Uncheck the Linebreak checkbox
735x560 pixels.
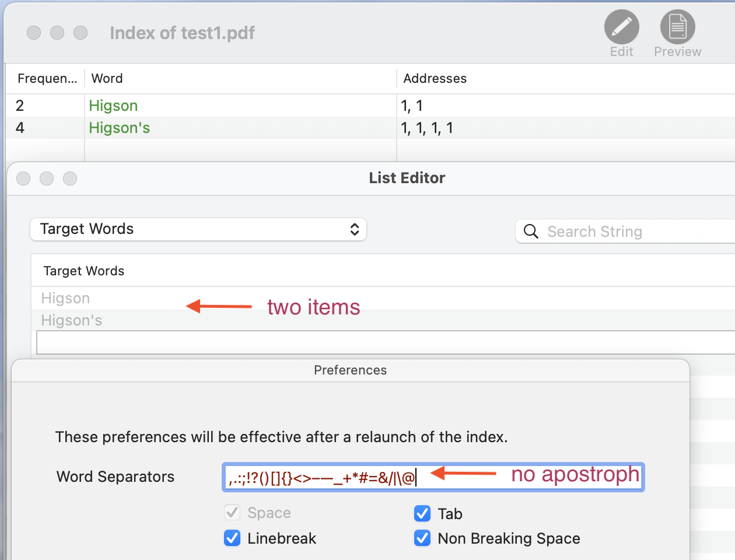(232, 538)
